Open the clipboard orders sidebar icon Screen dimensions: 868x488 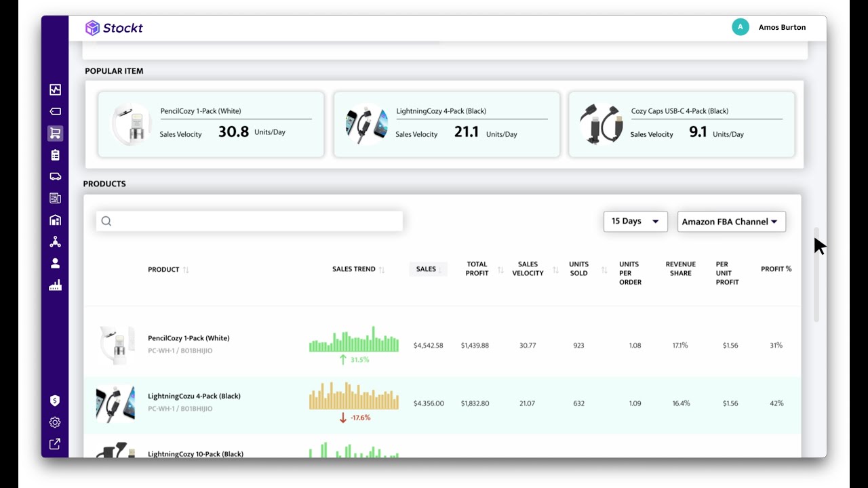click(x=55, y=155)
